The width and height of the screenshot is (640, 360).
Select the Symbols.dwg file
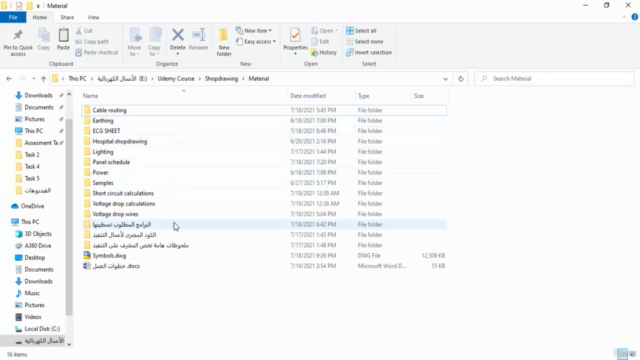(109, 256)
